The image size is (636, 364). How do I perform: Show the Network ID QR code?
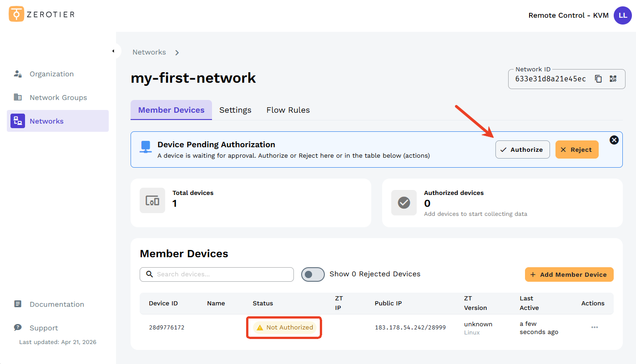613,79
